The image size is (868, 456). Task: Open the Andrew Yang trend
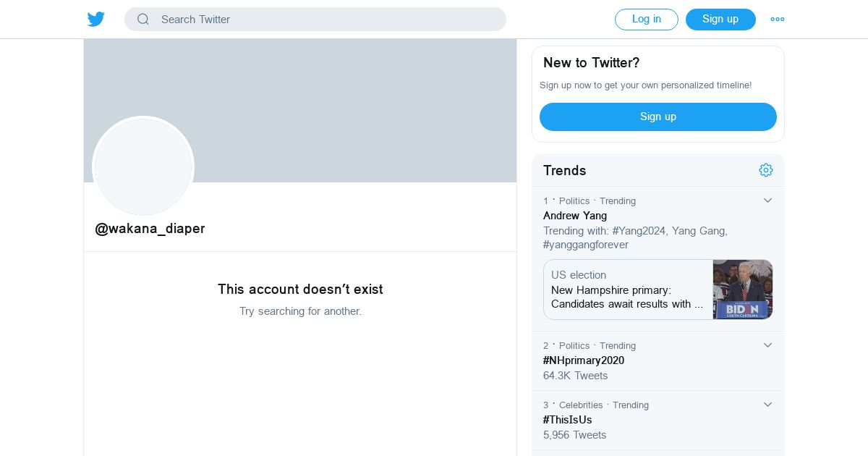(x=575, y=216)
